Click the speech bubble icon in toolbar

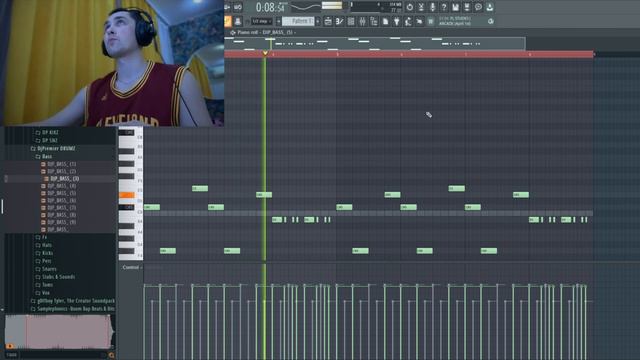point(478,7)
